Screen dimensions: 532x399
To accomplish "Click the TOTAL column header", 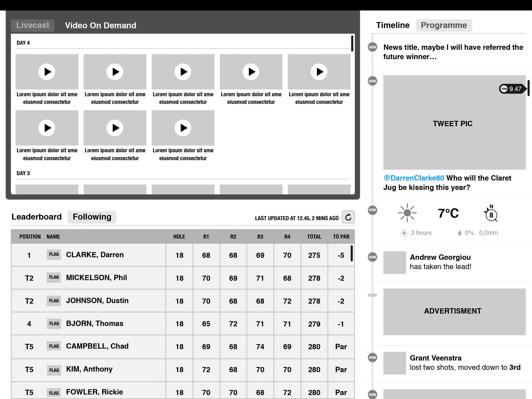I will pos(314,237).
